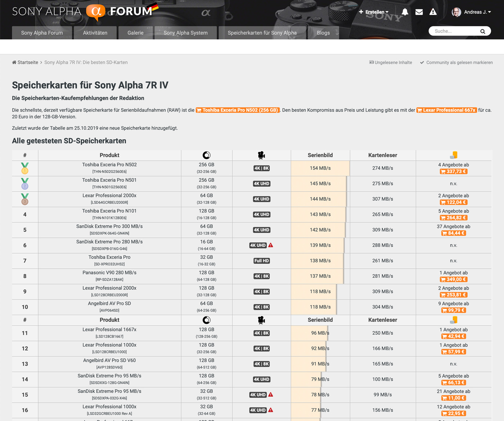Click the Toshiba Exceria Pro N502 (256 GB) link
The image size is (504, 421).
tap(238, 110)
